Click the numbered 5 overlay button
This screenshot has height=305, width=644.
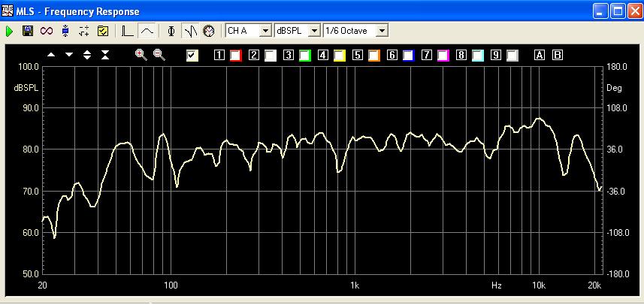click(358, 55)
